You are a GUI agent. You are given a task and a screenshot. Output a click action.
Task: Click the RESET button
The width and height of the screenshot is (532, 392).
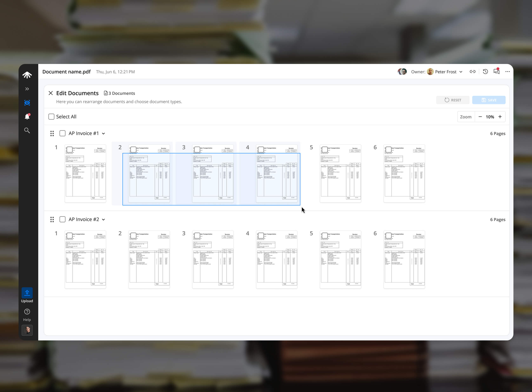click(453, 100)
